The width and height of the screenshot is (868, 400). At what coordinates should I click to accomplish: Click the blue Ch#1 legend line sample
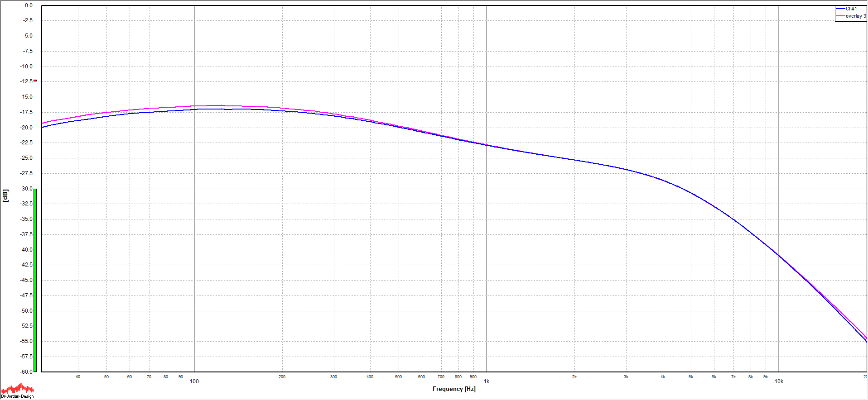tap(840, 9)
